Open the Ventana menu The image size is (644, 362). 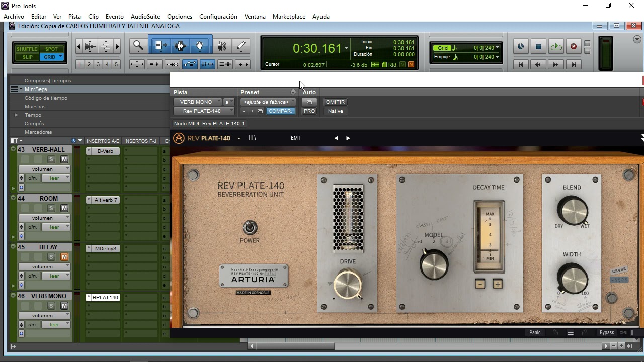tap(255, 17)
